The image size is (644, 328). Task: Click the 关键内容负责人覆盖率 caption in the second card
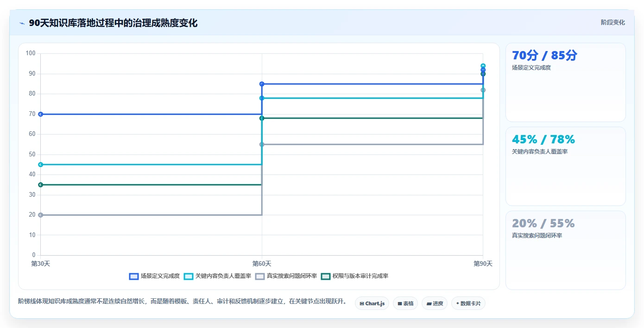[540, 152]
